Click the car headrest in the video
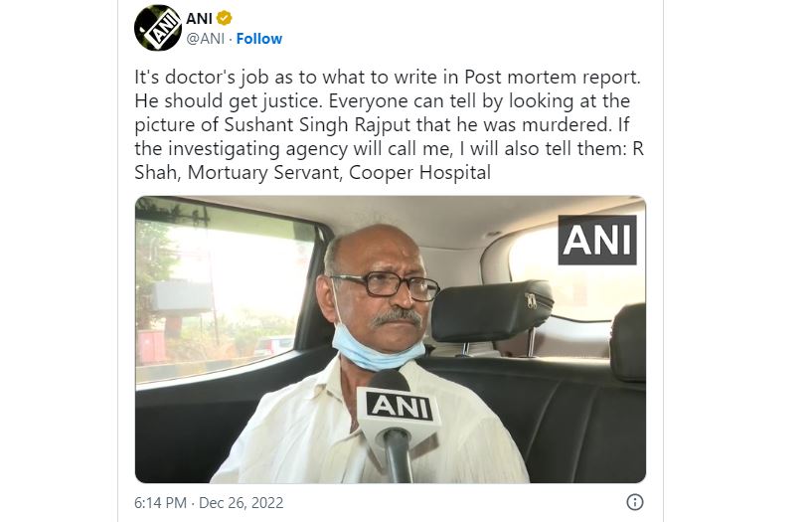The width and height of the screenshot is (812, 522). tap(490, 308)
